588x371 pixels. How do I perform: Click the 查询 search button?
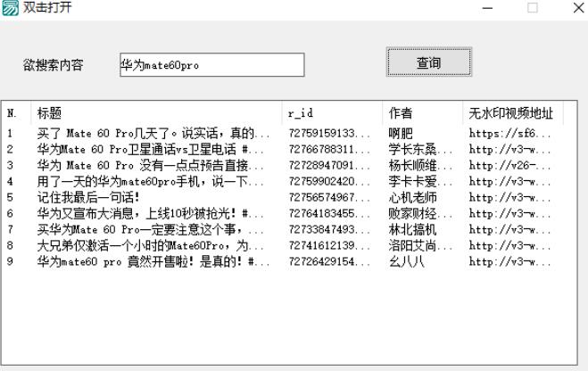(x=428, y=62)
